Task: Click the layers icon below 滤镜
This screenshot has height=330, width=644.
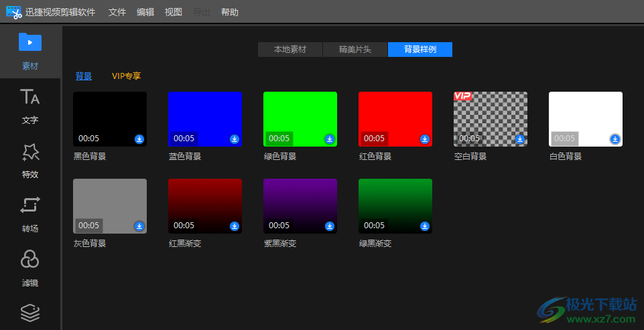Action: pos(30,313)
